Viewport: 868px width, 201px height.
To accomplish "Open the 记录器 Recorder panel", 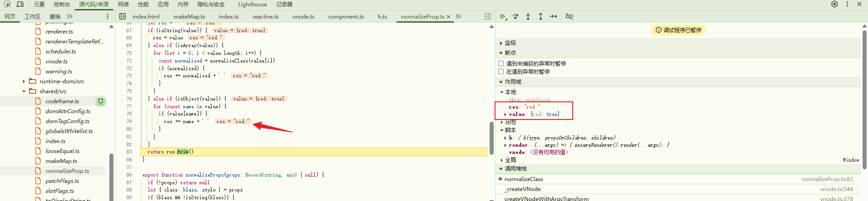I will click(284, 5).
